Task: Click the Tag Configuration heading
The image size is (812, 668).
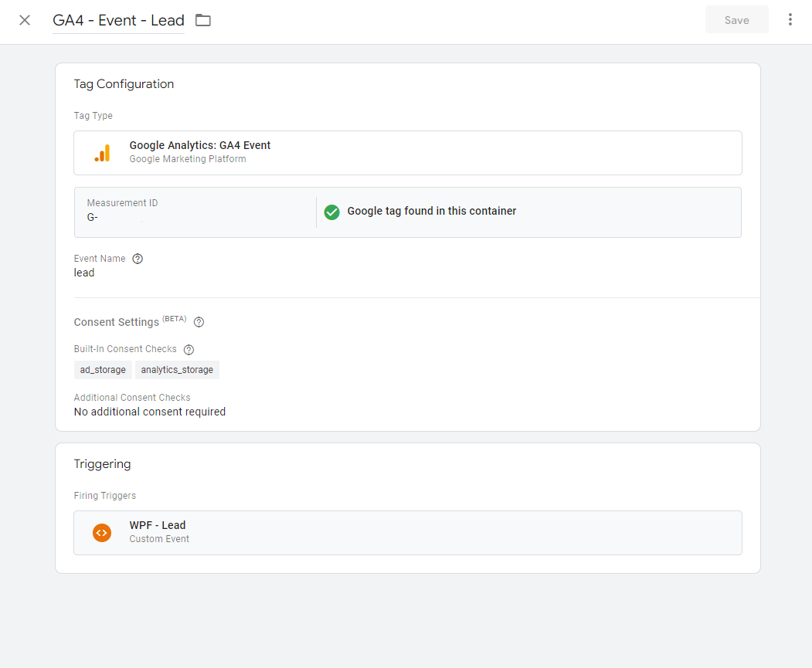Action: [124, 84]
